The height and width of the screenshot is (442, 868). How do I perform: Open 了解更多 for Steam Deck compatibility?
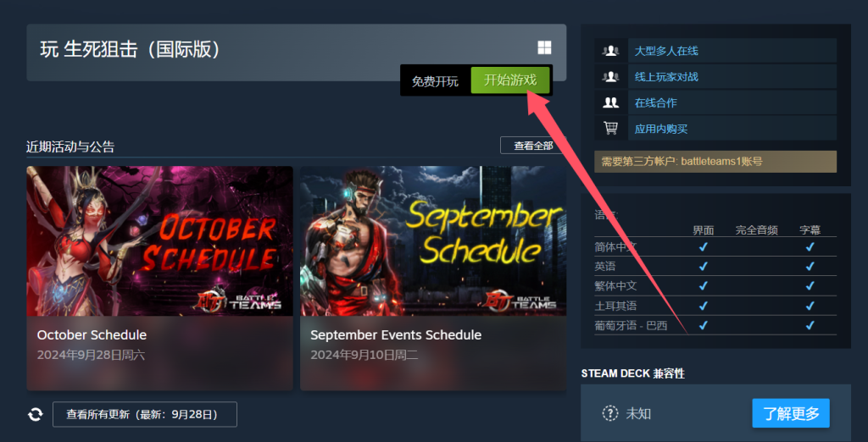(x=791, y=413)
